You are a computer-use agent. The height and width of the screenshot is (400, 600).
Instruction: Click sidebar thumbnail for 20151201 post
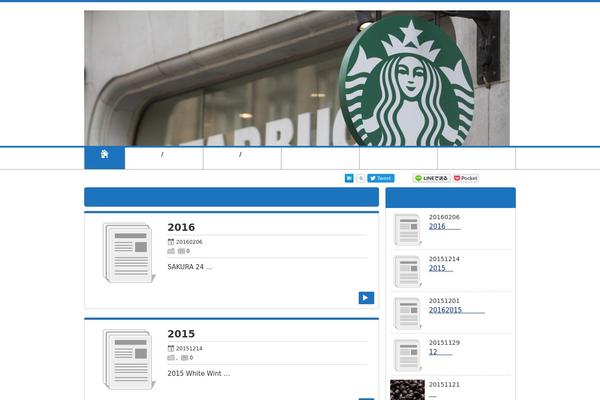[x=408, y=313]
